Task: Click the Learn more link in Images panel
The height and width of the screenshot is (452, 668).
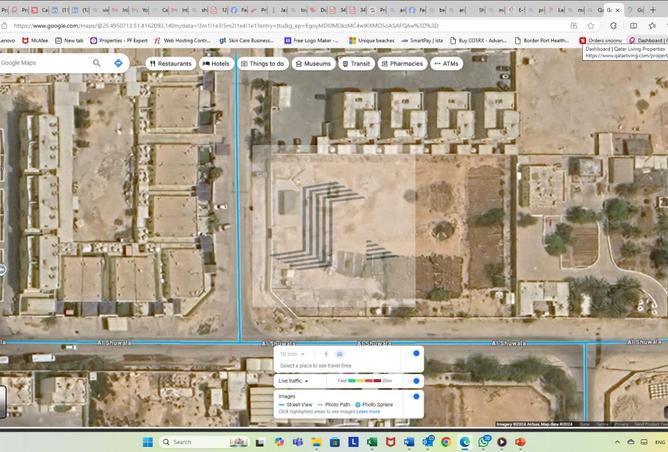Action: coord(368,411)
